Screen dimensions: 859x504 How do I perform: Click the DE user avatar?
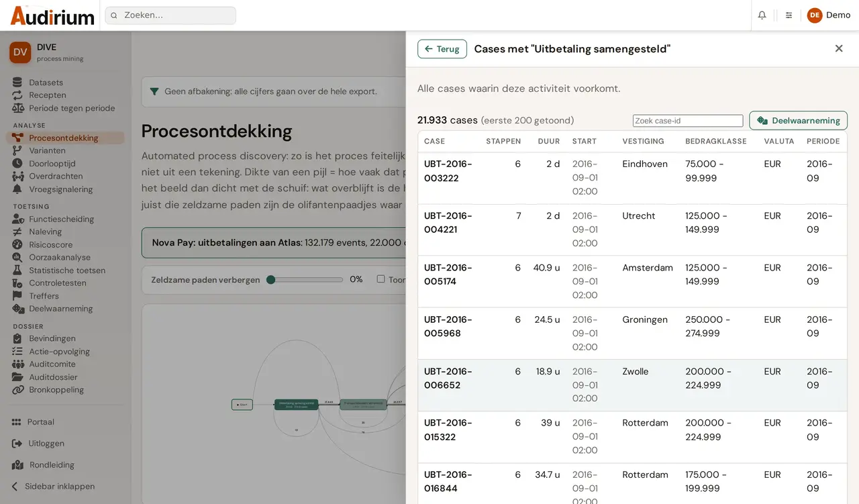815,15
